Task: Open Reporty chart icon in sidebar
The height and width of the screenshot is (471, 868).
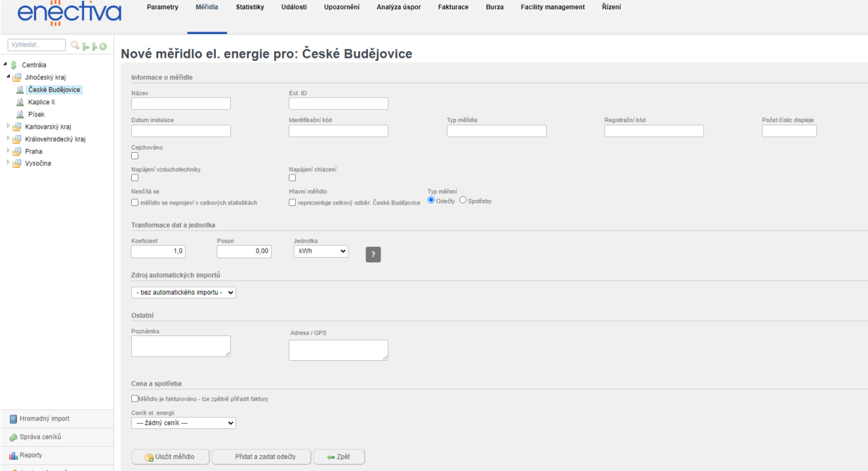Action: click(x=14, y=455)
